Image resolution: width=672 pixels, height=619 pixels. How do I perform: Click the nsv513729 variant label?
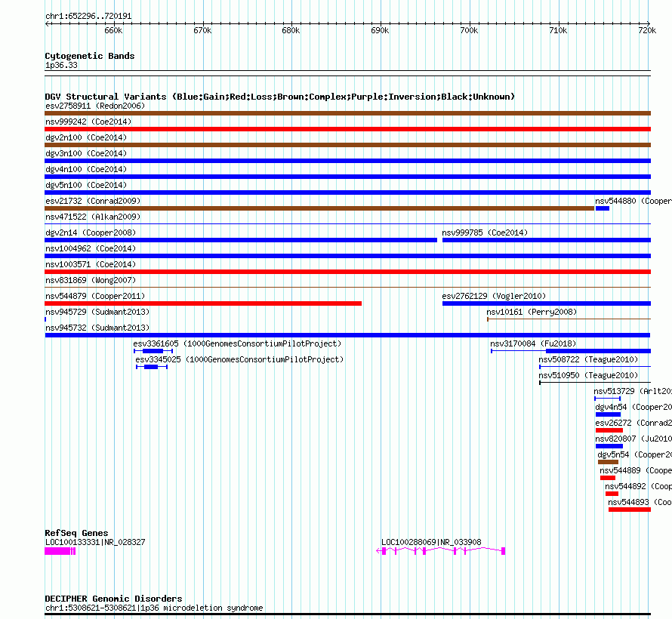[x=633, y=391]
